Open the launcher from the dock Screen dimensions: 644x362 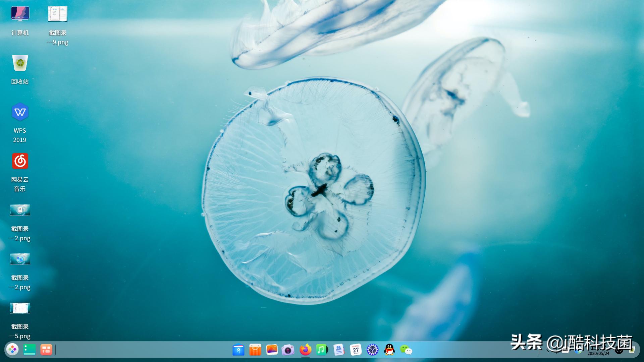pos(13,350)
